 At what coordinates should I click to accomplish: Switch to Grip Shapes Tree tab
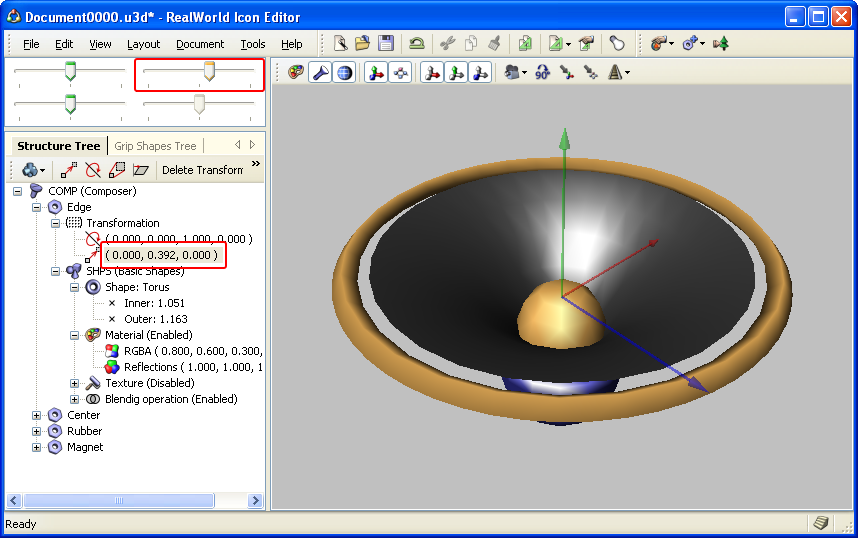155,146
